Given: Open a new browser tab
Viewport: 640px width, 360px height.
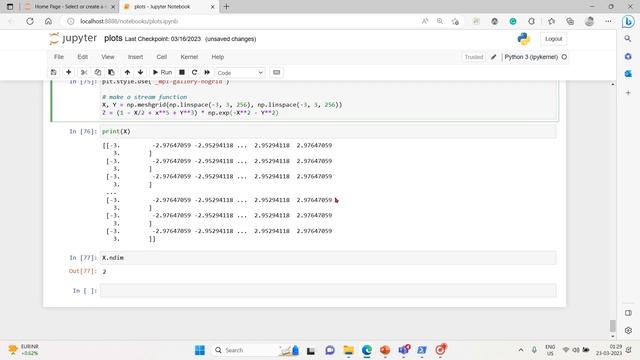Looking at the screenshot, I should pos(227,7).
